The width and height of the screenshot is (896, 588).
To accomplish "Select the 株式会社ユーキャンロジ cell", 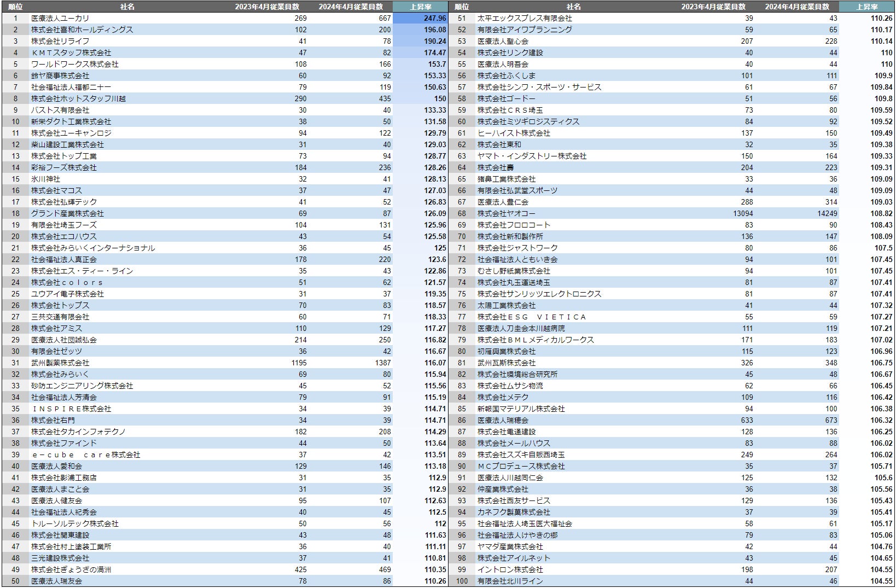I will coord(71,133).
